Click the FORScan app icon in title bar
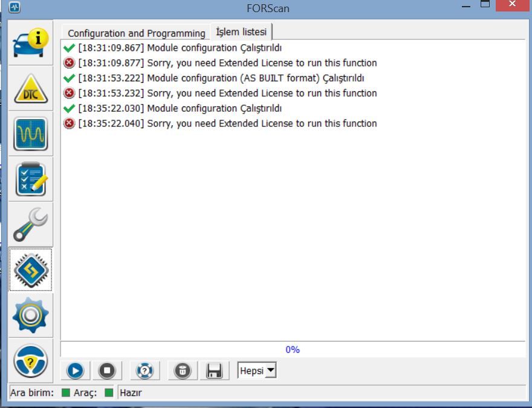 click(x=15, y=7)
